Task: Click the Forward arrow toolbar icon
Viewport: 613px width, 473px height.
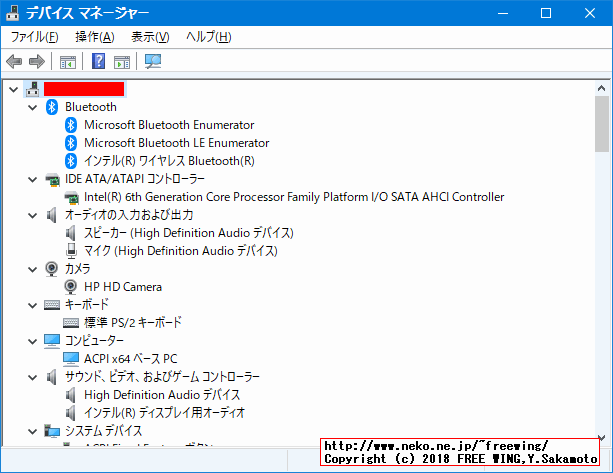Action: (37, 61)
